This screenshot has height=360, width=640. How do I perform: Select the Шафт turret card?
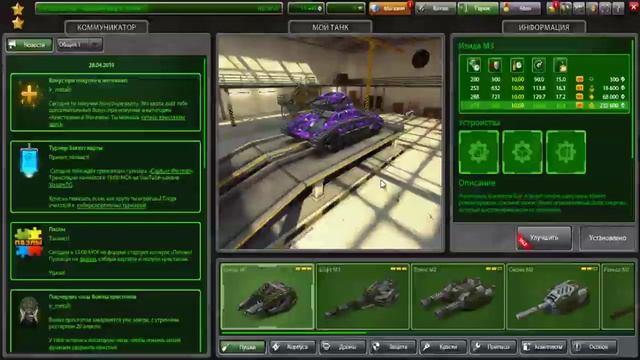362,296
